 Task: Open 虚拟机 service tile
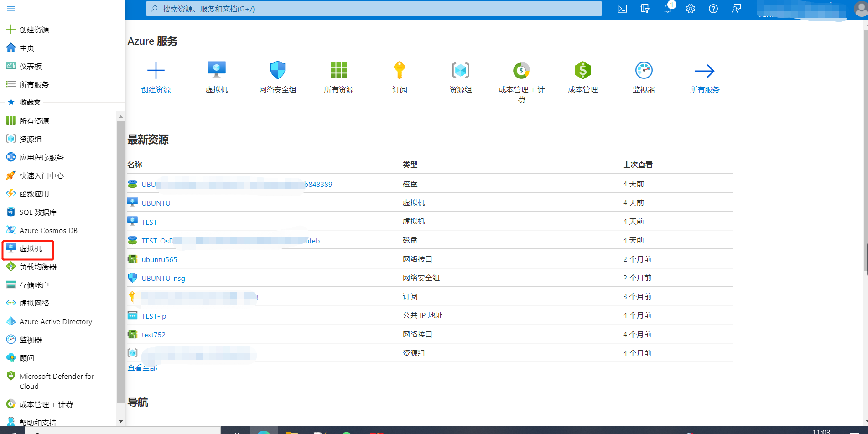[217, 77]
